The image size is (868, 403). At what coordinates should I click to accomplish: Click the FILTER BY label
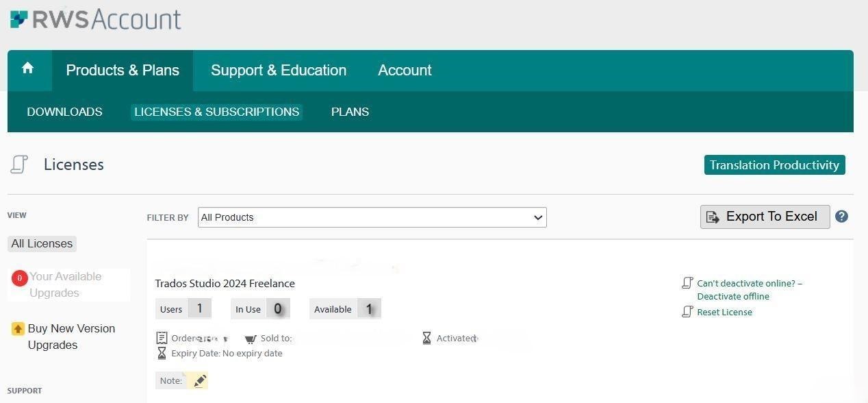pyautogui.click(x=168, y=217)
